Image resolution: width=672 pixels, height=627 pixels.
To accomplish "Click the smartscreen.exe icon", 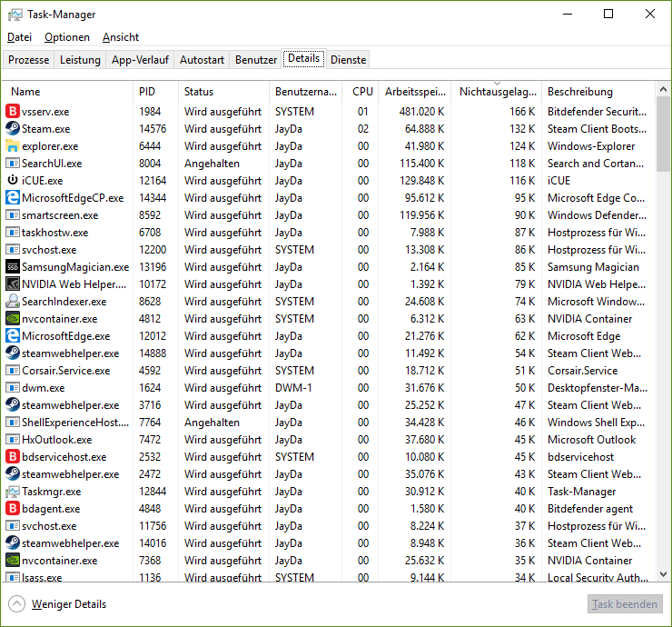I will click(x=13, y=214).
